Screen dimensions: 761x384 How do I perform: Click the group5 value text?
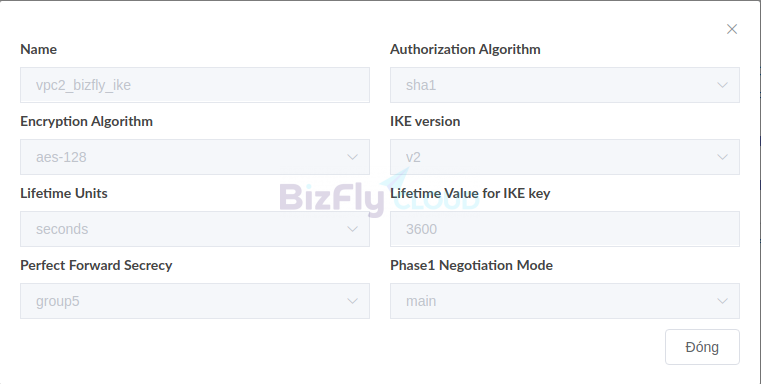(58, 301)
